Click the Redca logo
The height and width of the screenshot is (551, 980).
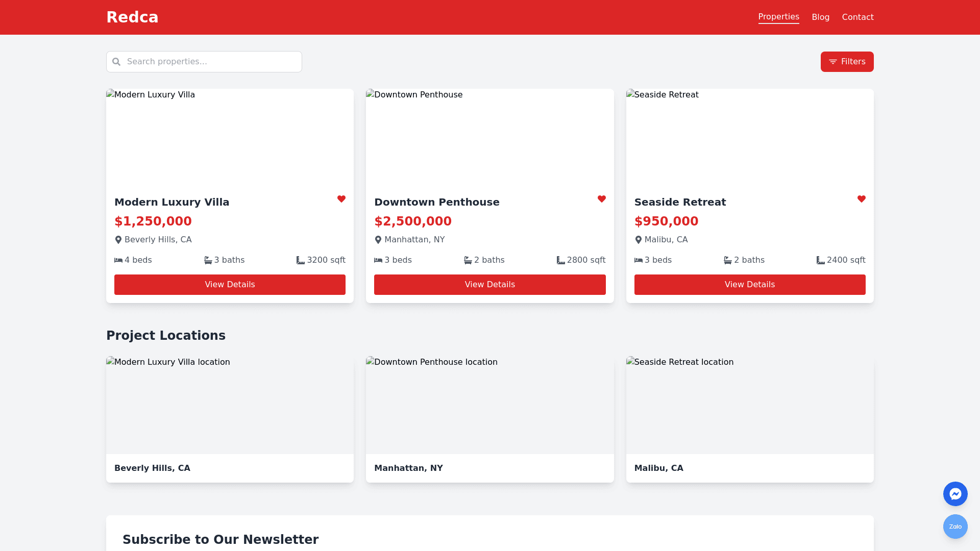(132, 17)
